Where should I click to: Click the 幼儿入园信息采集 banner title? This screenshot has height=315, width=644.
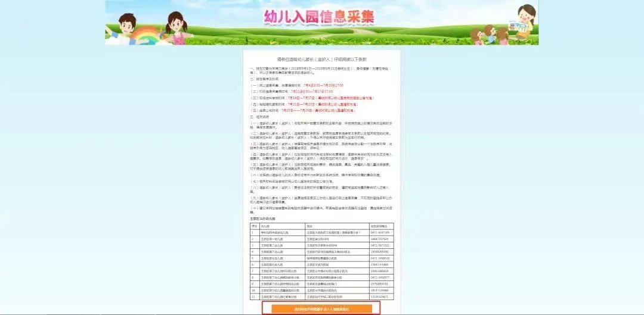pyautogui.click(x=319, y=17)
